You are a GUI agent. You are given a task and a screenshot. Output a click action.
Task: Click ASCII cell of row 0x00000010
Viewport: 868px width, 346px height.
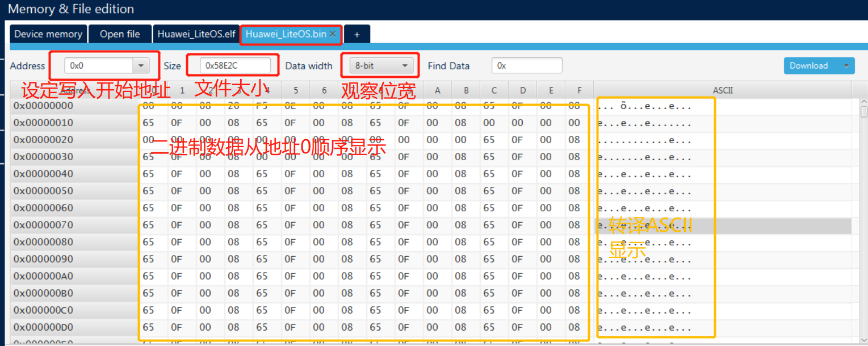point(723,123)
